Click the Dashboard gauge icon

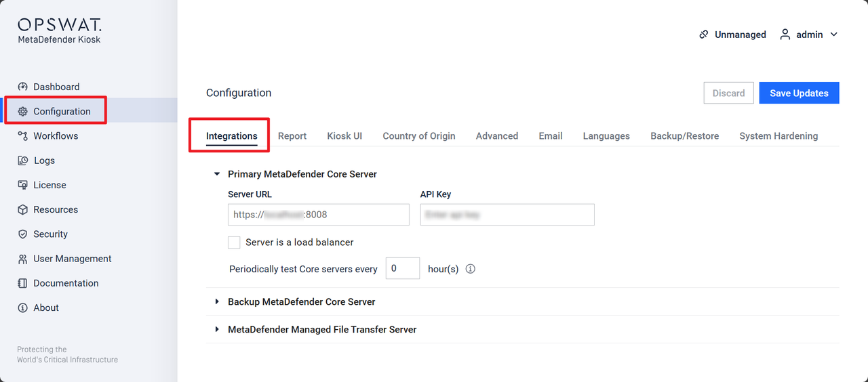22,87
